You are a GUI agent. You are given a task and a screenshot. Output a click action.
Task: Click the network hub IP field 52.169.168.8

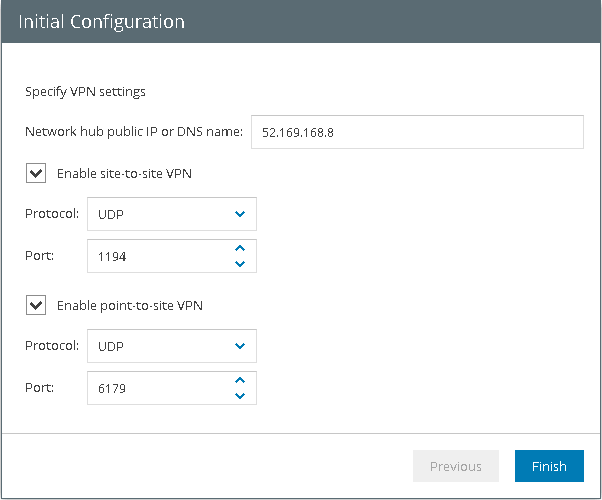pos(415,131)
